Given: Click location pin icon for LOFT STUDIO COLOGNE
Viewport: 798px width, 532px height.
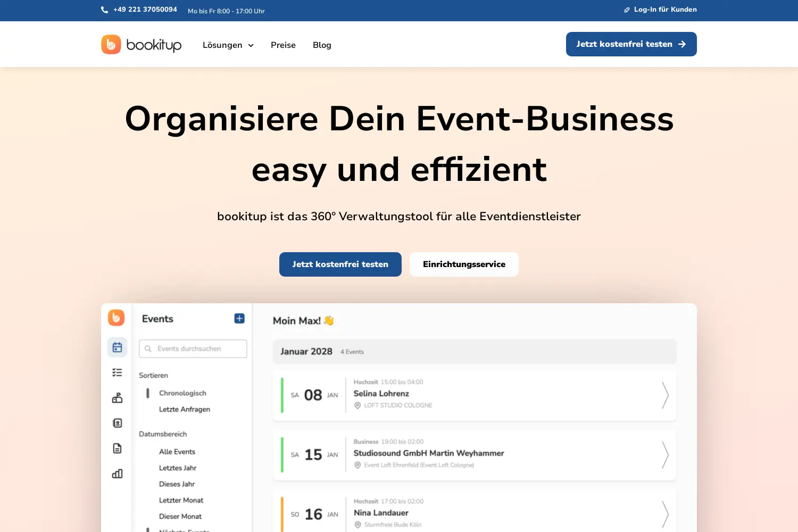Looking at the screenshot, I should 358,405.
